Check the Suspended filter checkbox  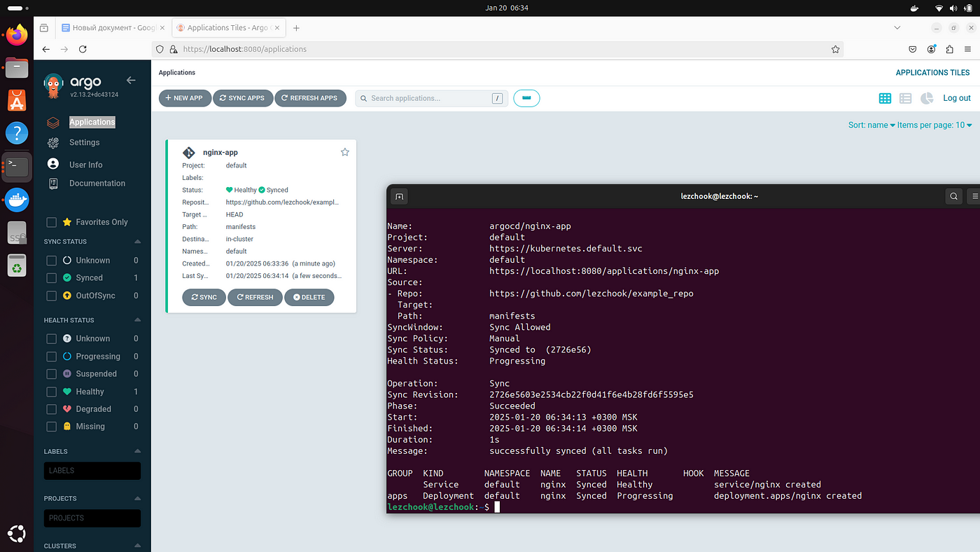[51, 374]
